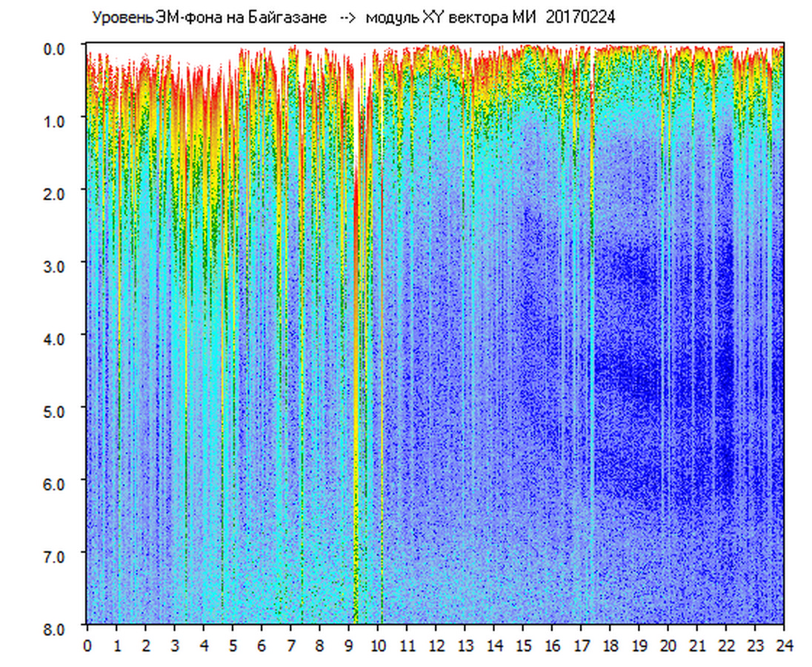Click the y-axis label 7.0
This screenshot has width=812, height=667.
(x=56, y=556)
